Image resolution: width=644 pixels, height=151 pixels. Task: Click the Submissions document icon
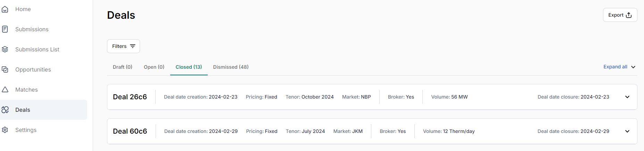click(x=5, y=29)
